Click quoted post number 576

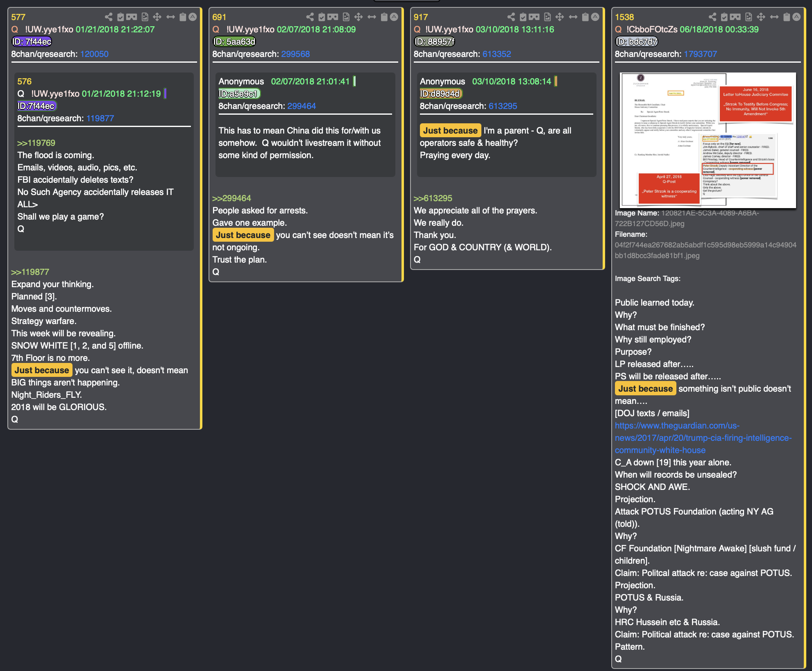[25, 82]
